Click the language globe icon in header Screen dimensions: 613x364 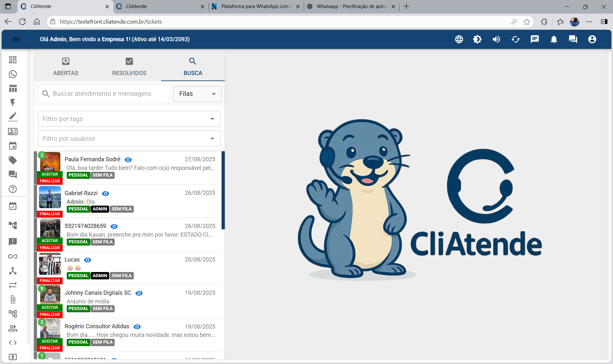pyautogui.click(x=459, y=39)
